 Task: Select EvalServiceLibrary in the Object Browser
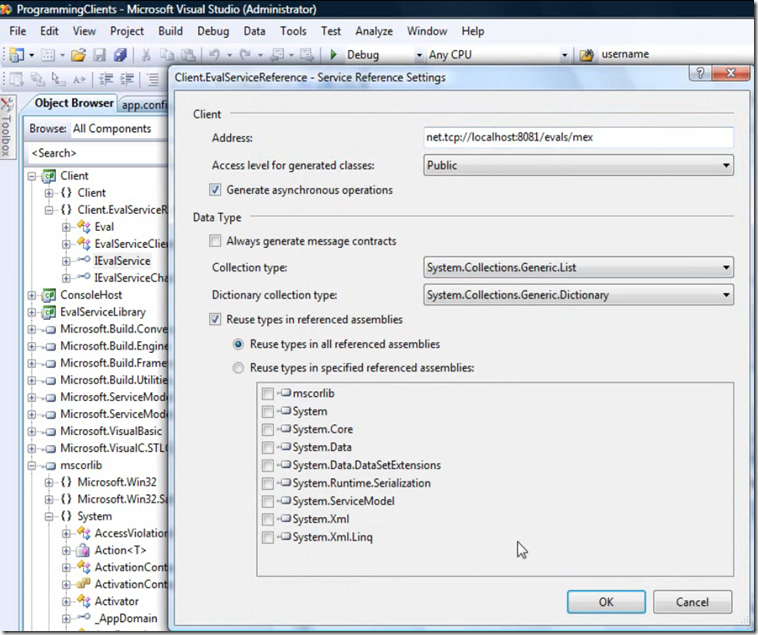click(102, 312)
